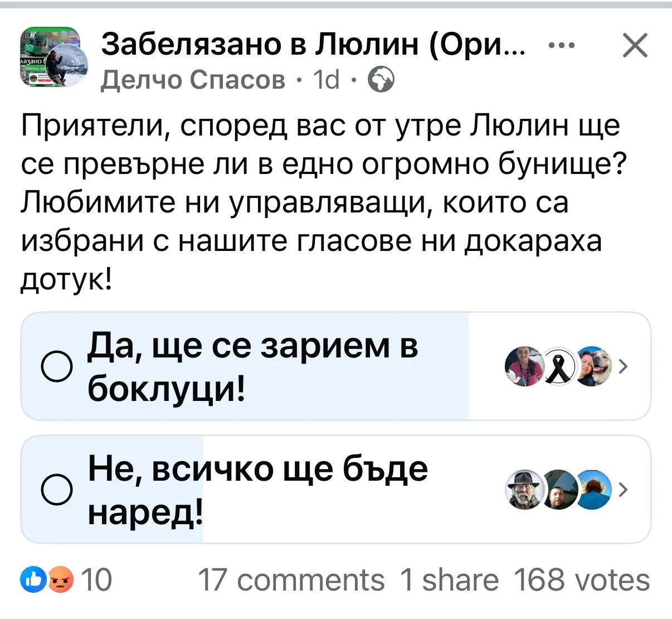Open author Делчо Спасов's profile
The image size is (672, 619).
pos(193,80)
